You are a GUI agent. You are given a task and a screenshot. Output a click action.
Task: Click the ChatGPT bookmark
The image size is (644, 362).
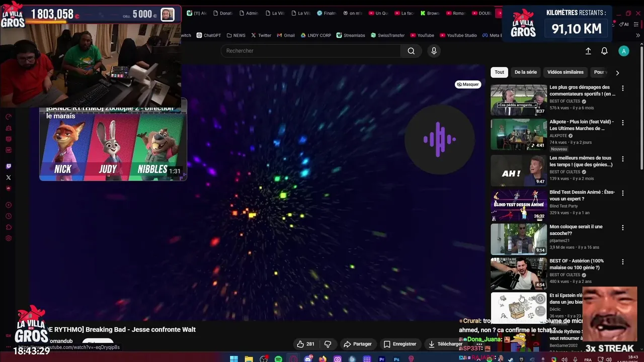coord(209,35)
